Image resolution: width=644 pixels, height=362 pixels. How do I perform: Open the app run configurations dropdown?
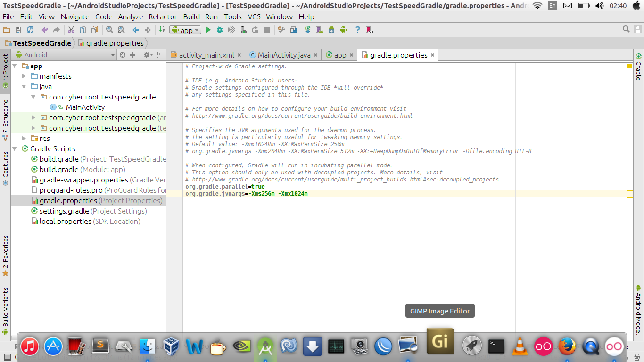coord(195,29)
